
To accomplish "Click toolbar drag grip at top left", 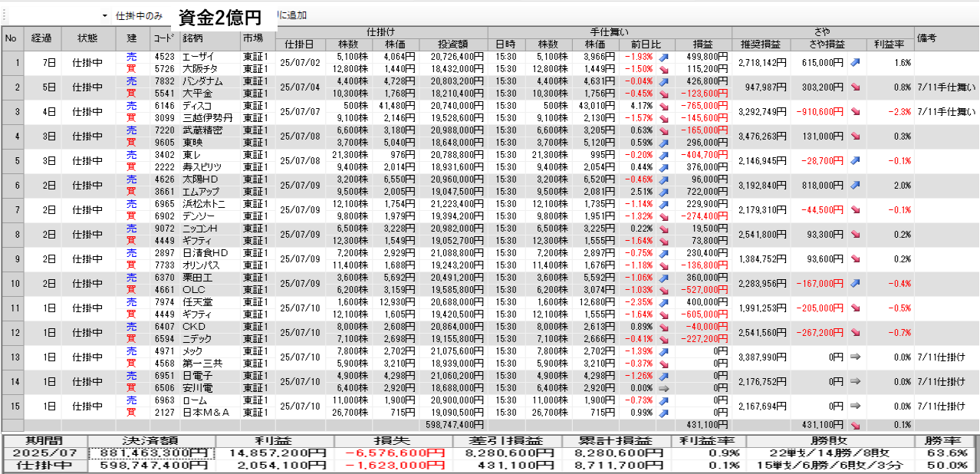I will [5, 15].
